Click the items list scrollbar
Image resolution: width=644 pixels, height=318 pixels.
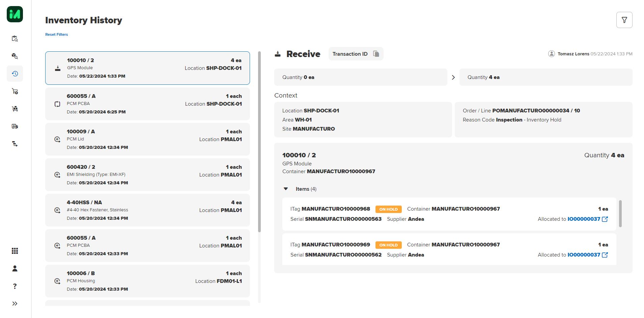[x=620, y=214]
